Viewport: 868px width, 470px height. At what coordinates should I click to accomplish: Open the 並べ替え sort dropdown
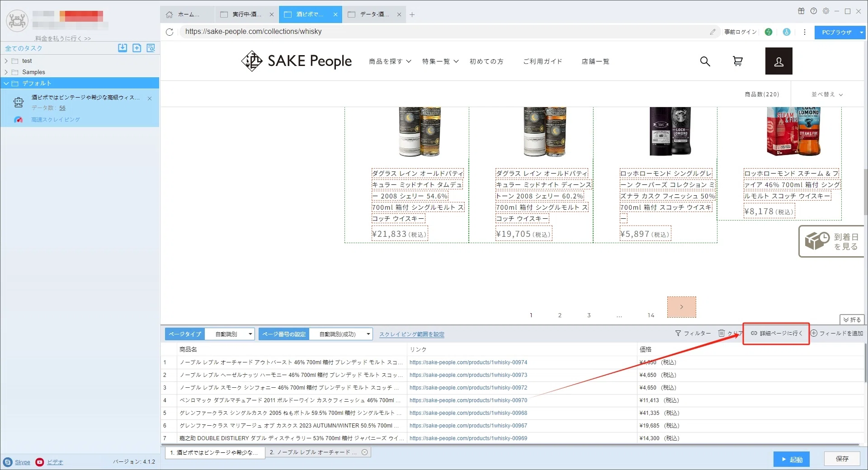coord(827,94)
